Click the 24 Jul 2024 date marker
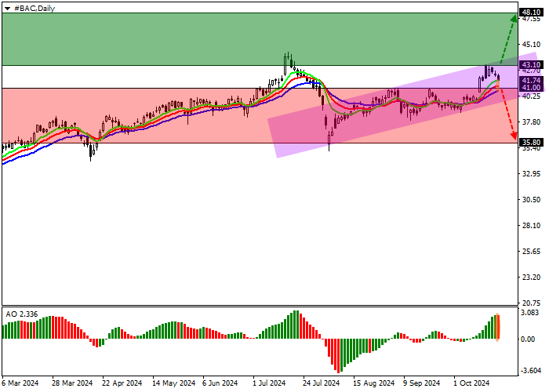This screenshot has width=549, height=392. 321,383
